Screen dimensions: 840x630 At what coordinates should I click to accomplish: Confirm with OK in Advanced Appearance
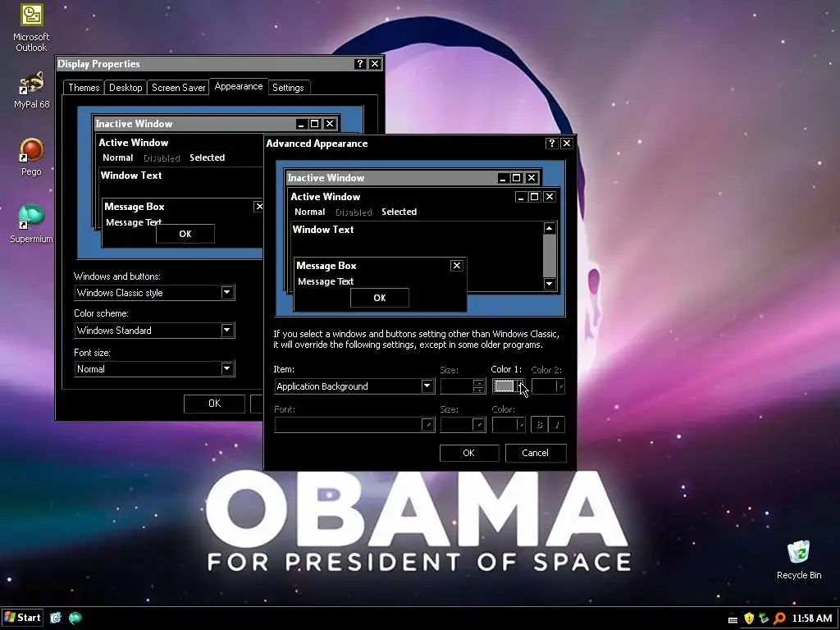pyautogui.click(x=468, y=453)
